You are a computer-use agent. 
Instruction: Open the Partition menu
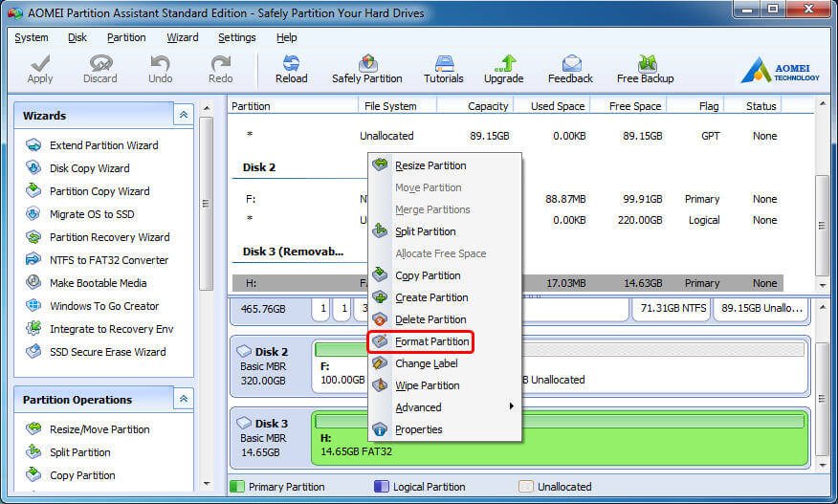click(126, 37)
